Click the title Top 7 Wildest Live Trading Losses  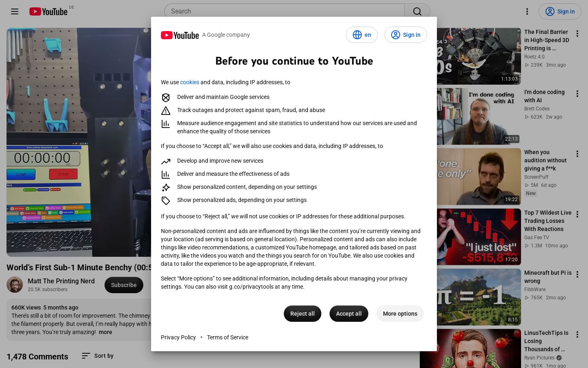point(548,221)
